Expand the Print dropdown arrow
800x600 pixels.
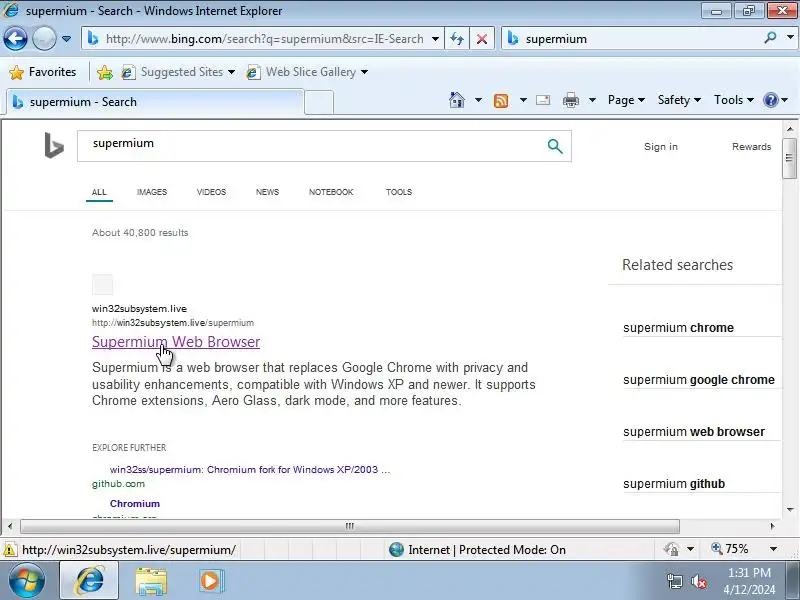point(592,100)
